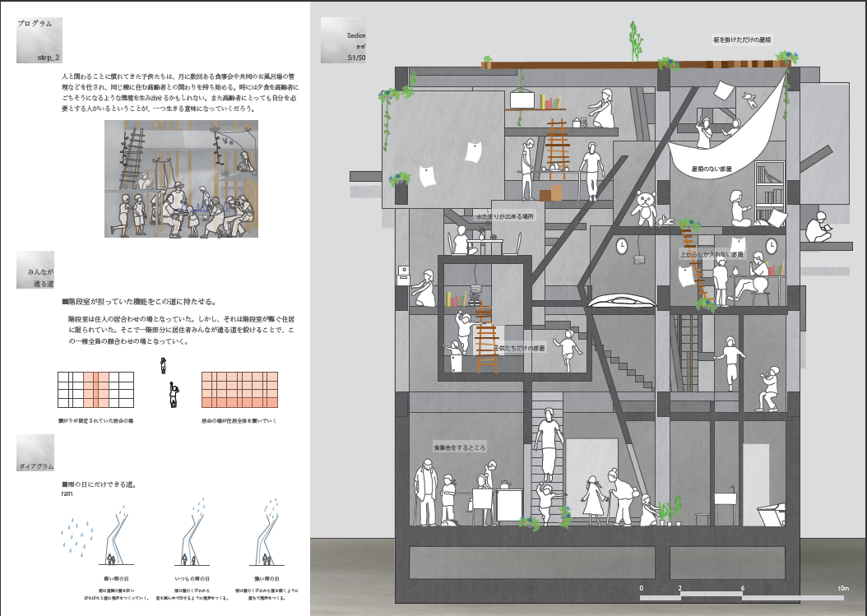Click the 水たまりが出来る場所 label
This screenshot has width=867, height=616.
504,216
